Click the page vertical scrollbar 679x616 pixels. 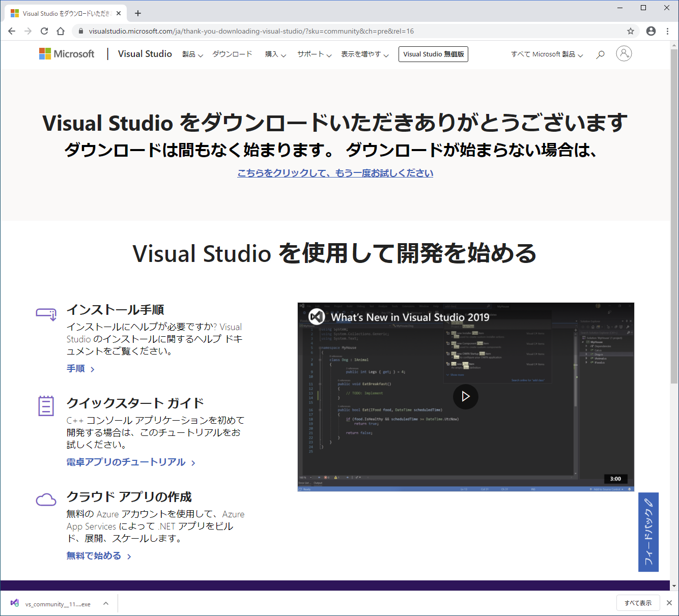coord(674,216)
